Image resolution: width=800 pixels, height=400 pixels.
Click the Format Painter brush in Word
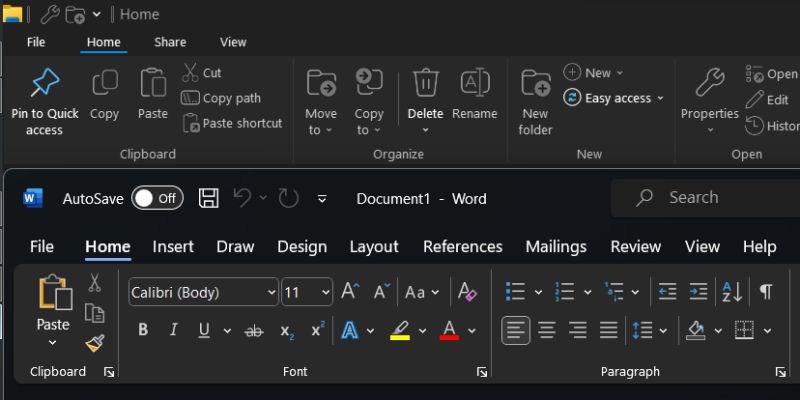pos(95,343)
